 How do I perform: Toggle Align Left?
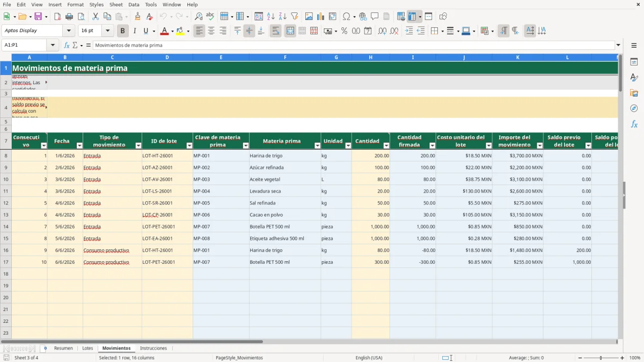(200, 31)
